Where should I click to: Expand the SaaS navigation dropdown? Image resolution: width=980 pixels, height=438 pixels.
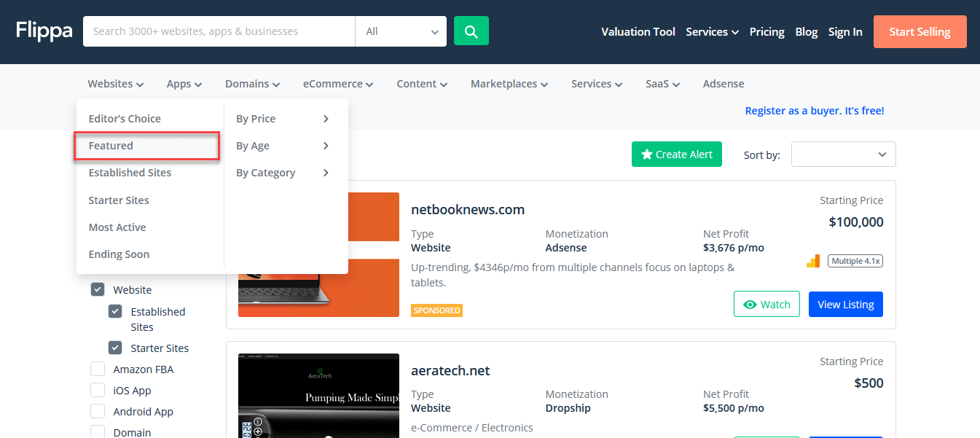pyautogui.click(x=662, y=84)
